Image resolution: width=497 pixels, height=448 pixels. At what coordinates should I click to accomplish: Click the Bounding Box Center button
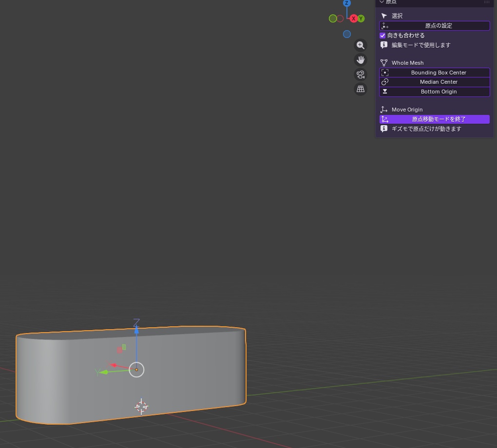click(x=434, y=73)
